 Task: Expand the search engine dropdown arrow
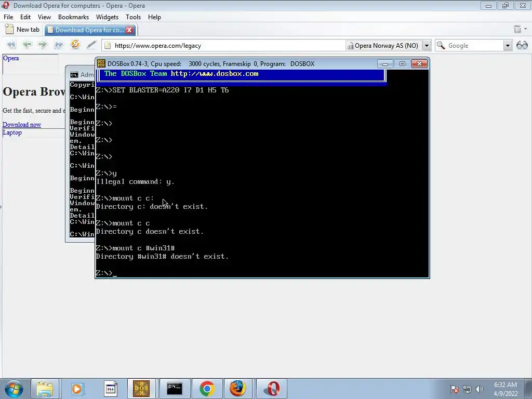point(508,46)
